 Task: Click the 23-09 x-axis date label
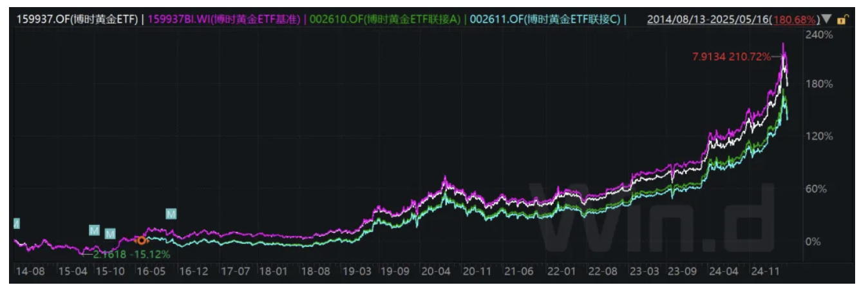[x=682, y=271]
